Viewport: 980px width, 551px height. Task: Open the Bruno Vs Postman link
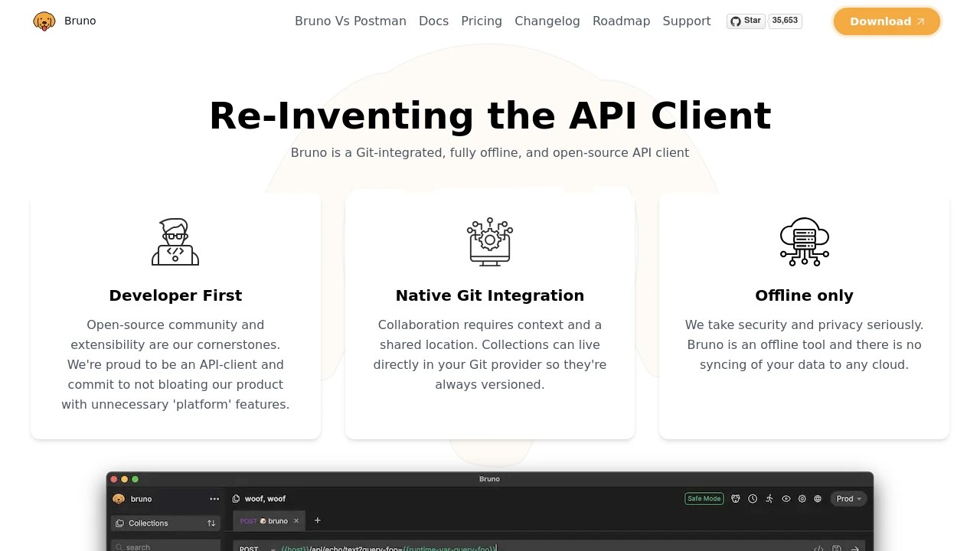pyautogui.click(x=351, y=21)
